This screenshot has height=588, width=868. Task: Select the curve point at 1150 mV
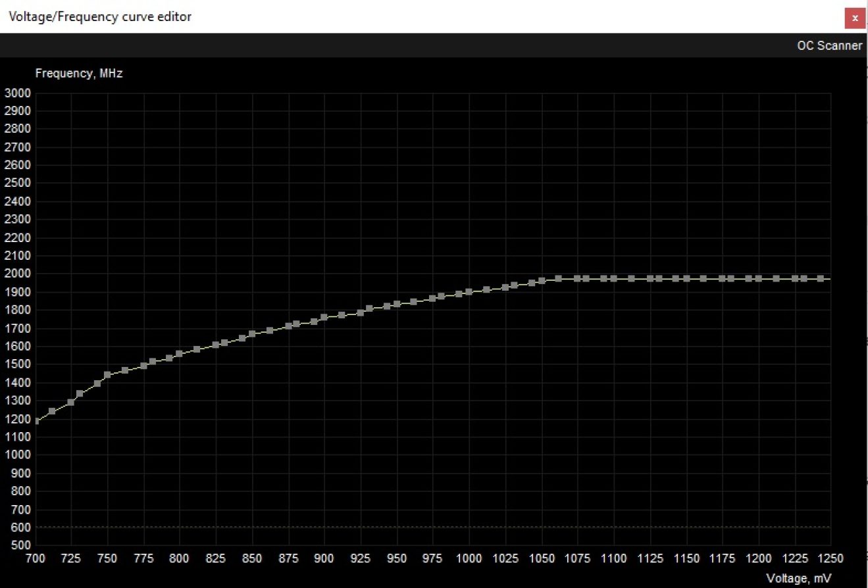tap(686, 278)
